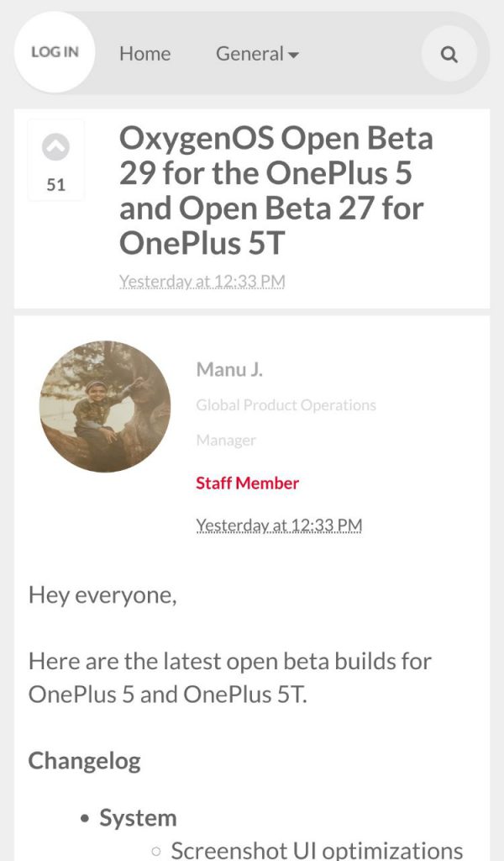Click the post timestamp under Staff Member

coord(279,526)
